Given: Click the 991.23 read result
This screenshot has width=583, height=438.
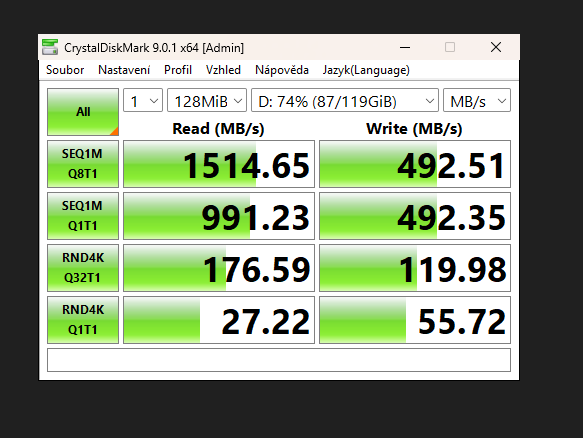Looking at the screenshot, I should (219, 216).
